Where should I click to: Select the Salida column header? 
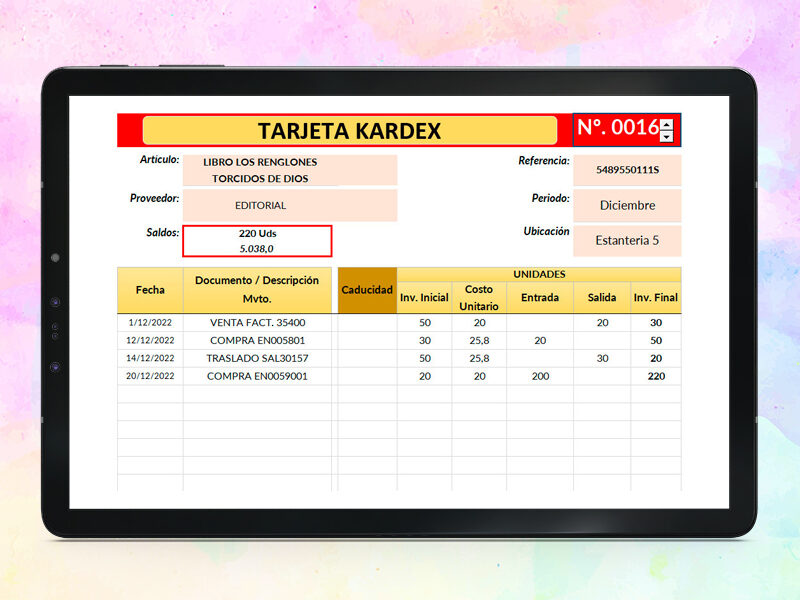(x=602, y=297)
